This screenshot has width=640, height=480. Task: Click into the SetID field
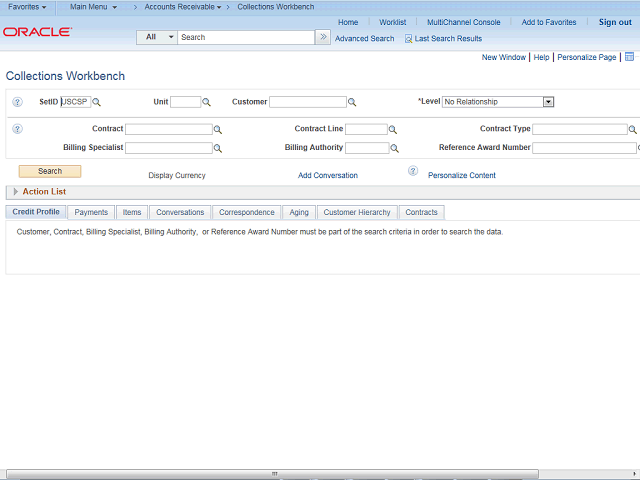(76, 102)
